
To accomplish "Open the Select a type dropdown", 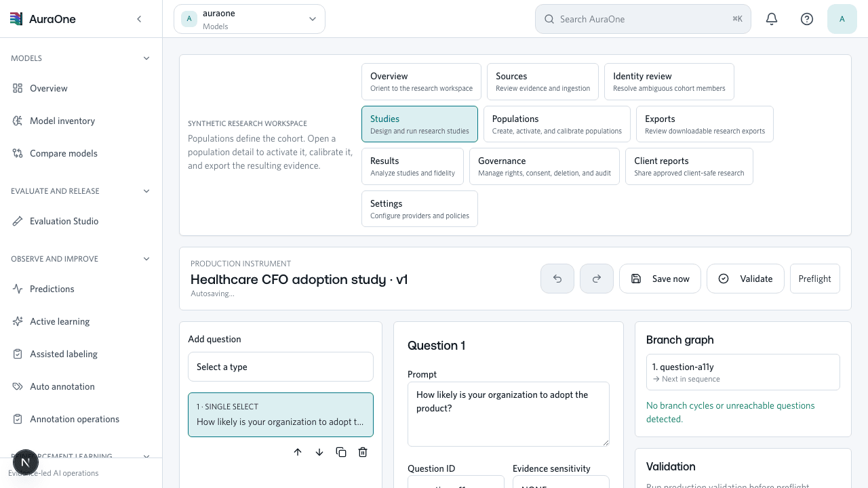I will click(x=281, y=367).
